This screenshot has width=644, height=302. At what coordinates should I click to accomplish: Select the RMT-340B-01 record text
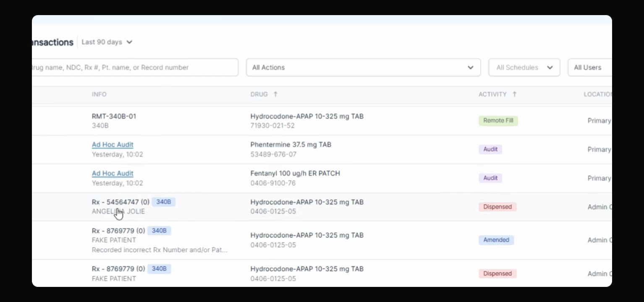pos(114,116)
